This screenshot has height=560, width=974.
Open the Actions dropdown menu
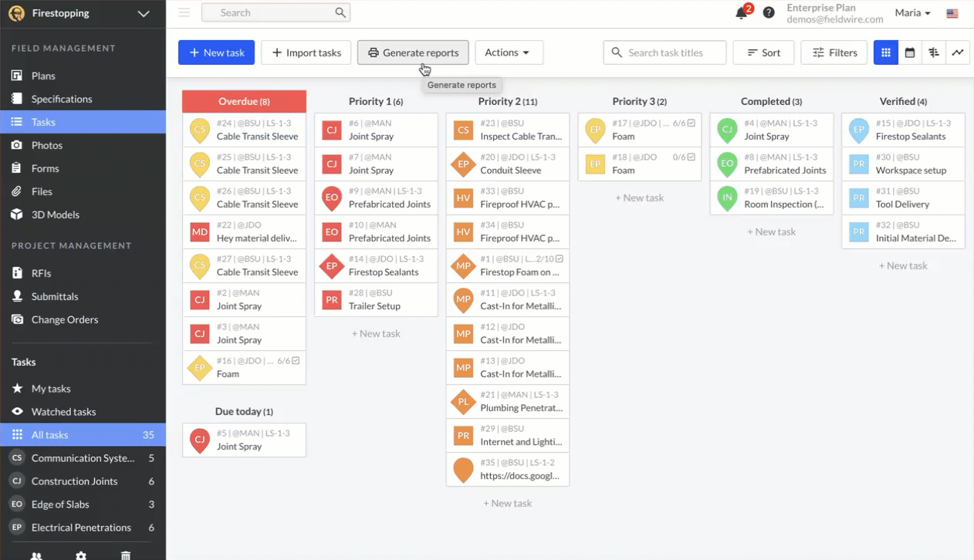(x=508, y=52)
